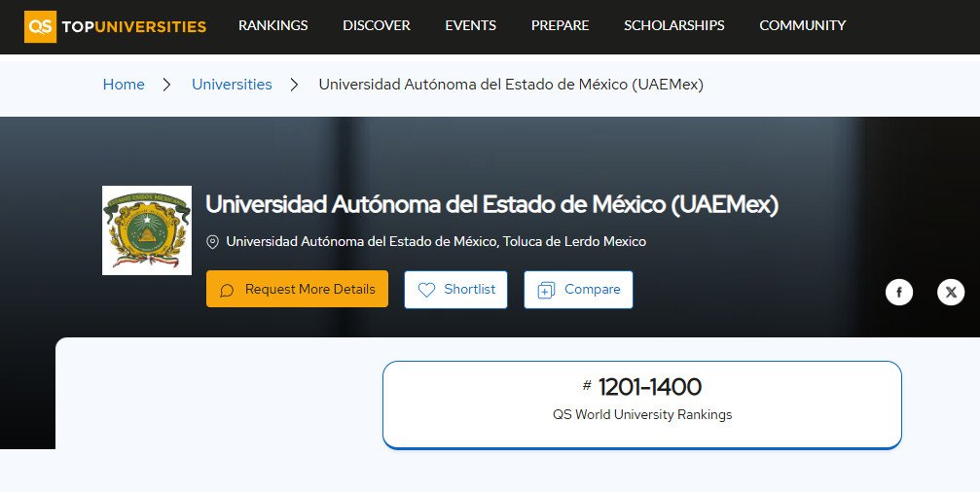The width and height of the screenshot is (980, 492).
Task: Share on Facebook icon
Action: pos(899,293)
